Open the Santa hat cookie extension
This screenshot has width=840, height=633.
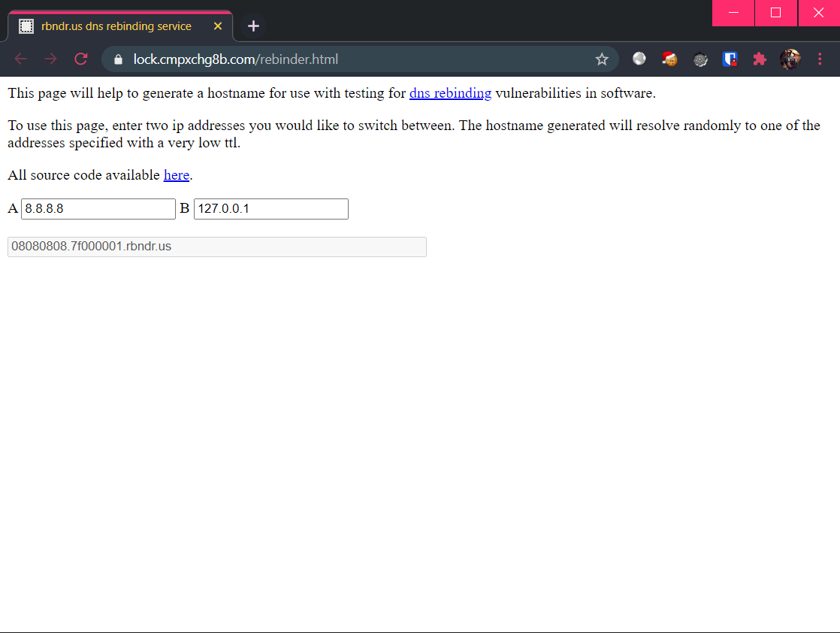[669, 59]
